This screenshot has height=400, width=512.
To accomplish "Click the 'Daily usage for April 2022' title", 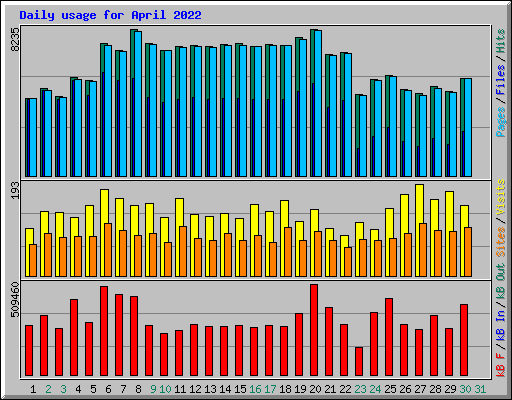I will 110,15.
